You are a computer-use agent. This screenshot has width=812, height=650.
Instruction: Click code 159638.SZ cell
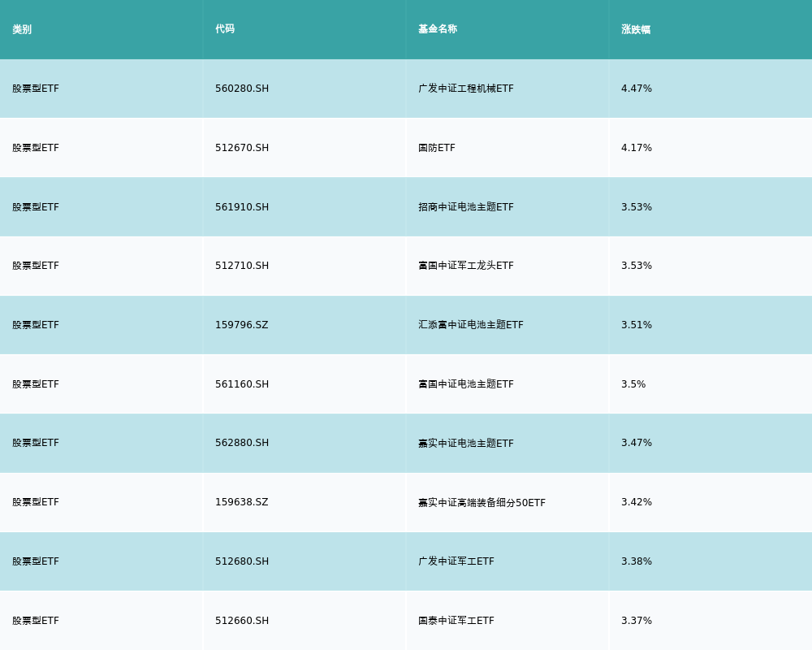pos(241,502)
